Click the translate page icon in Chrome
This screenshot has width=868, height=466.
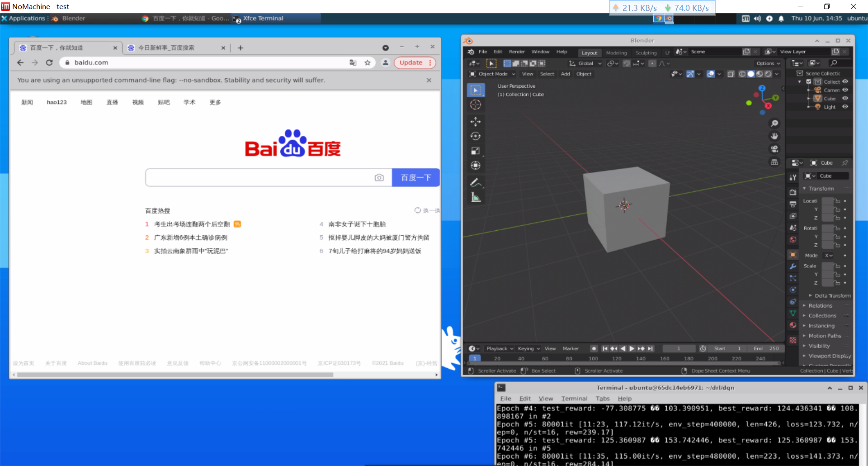pyautogui.click(x=353, y=63)
